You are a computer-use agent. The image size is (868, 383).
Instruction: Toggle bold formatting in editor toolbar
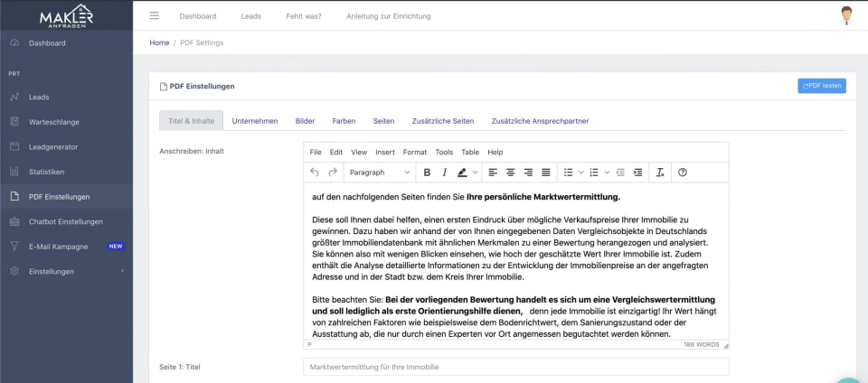tap(427, 173)
